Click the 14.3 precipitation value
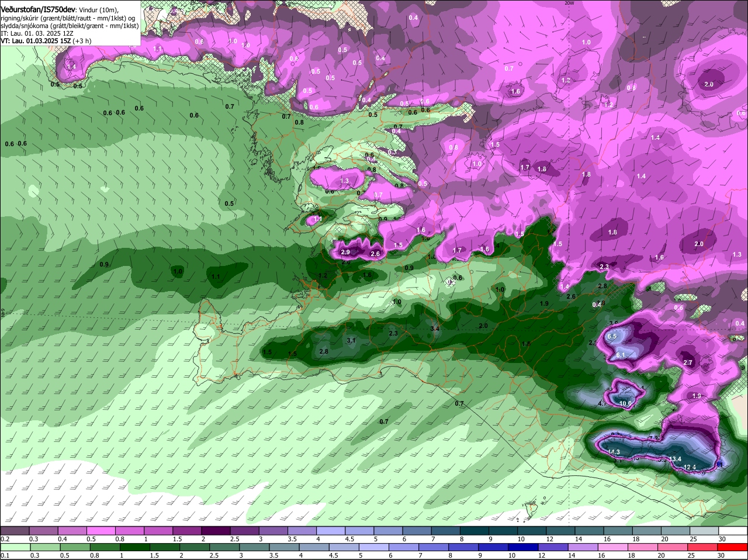Viewport: 748px width, 560px height. click(614, 452)
